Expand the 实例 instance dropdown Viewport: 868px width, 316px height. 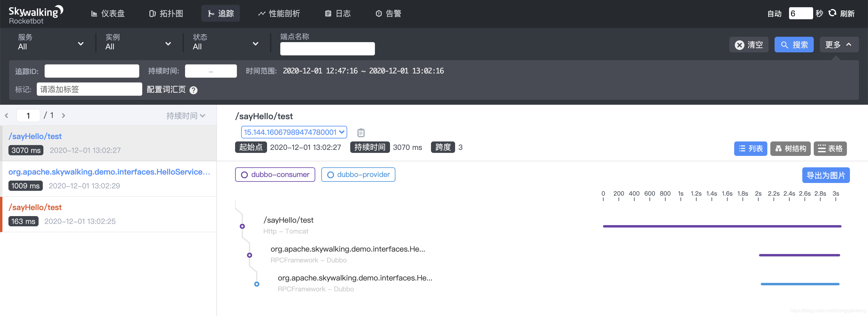click(x=138, y=42)
